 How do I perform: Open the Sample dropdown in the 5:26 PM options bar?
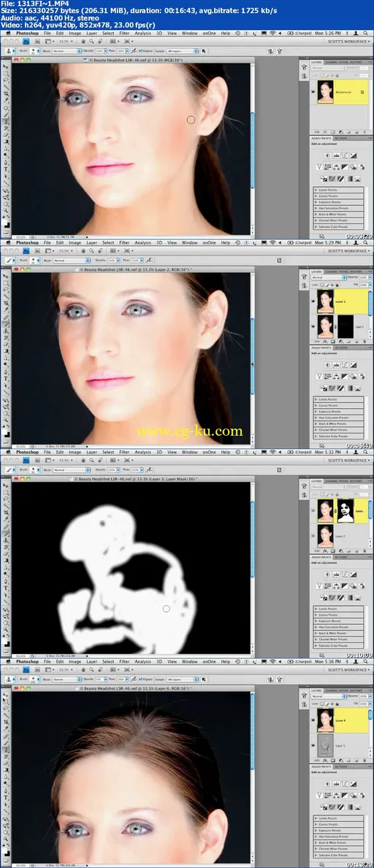click(x=183, y=51)
